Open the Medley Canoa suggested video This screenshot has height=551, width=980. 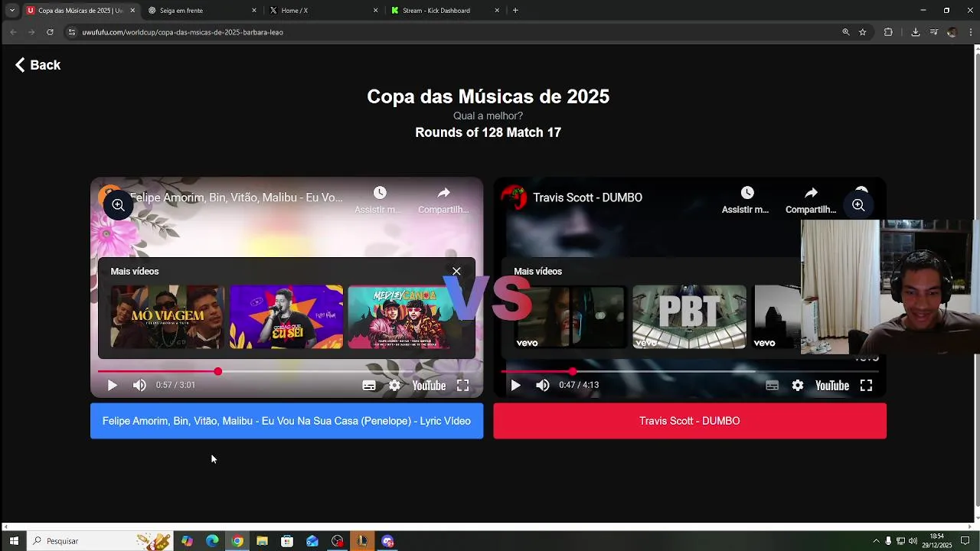click(x=405, y=317)
